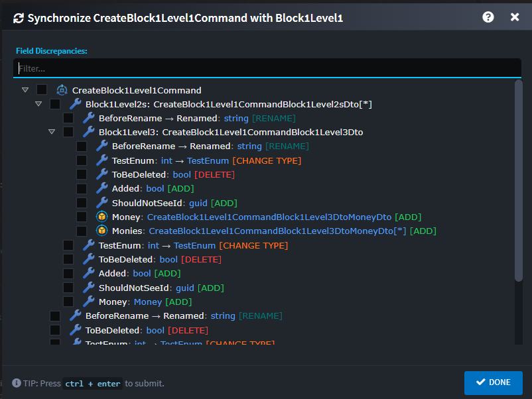Screen dimensions: 532x399
Task: Select the Monies [ADD] row text
Action: (274, 231)
